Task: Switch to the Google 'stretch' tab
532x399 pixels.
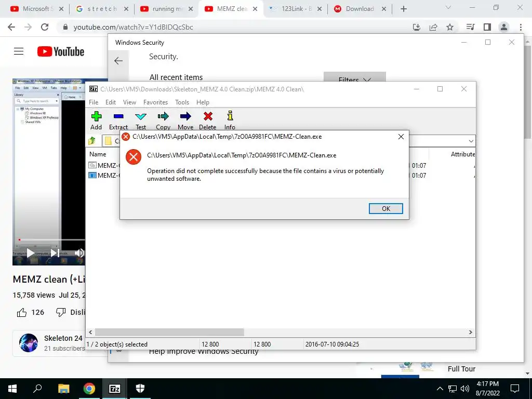Action: tap(102, 9)
